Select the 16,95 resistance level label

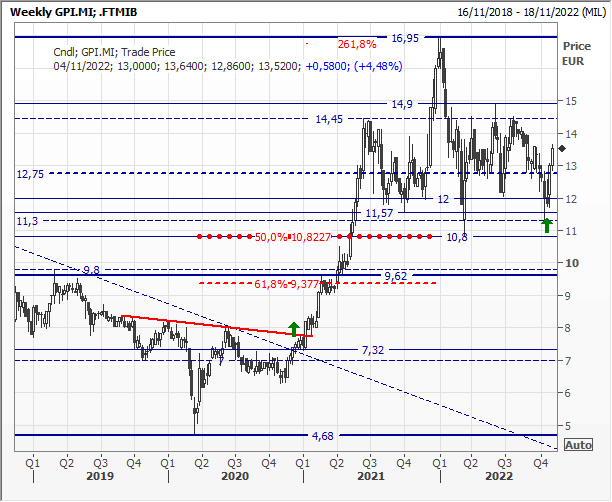(x=405, y=38)
